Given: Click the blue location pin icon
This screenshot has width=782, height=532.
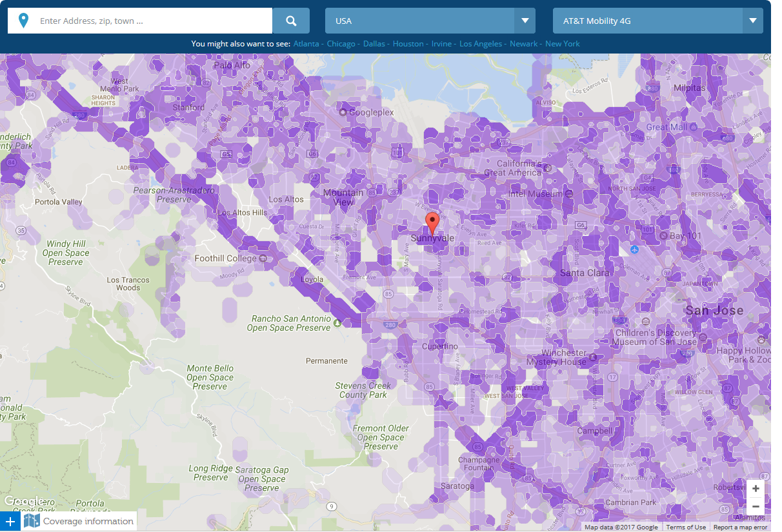Looking at the screenshot, I should pyautogui.click(x=24, y=21).
